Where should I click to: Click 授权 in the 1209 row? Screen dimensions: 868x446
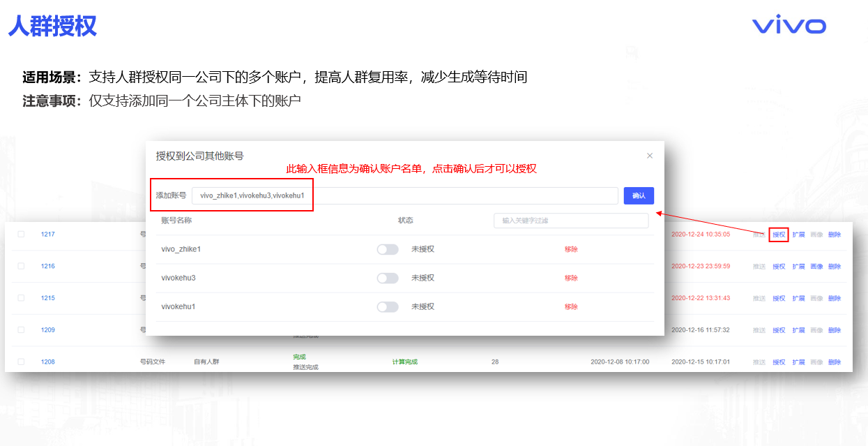(x=779, y=330)
